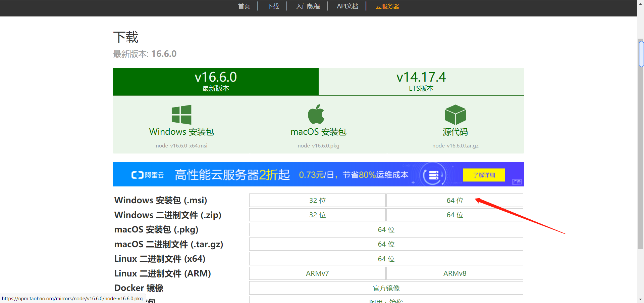Click the Windows 二进制文件 (.zip) row label
This screenshot has width=644, height=303.
[x=168, y=215]
